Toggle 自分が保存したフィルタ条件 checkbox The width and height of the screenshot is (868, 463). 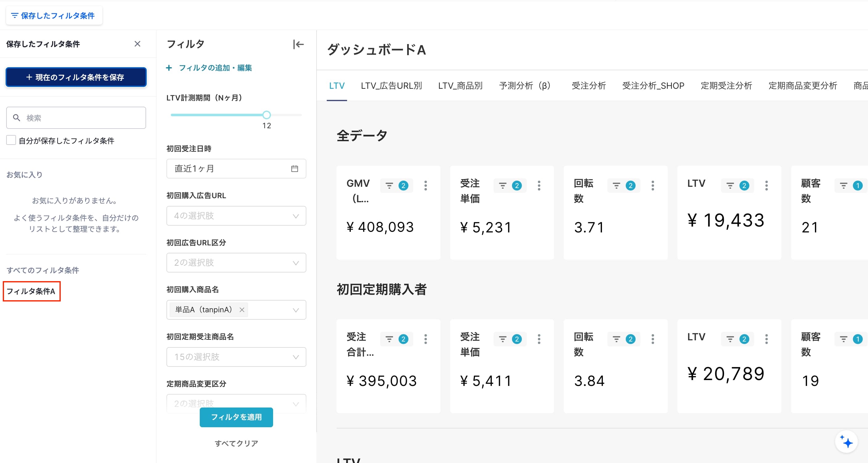(11, 140)
